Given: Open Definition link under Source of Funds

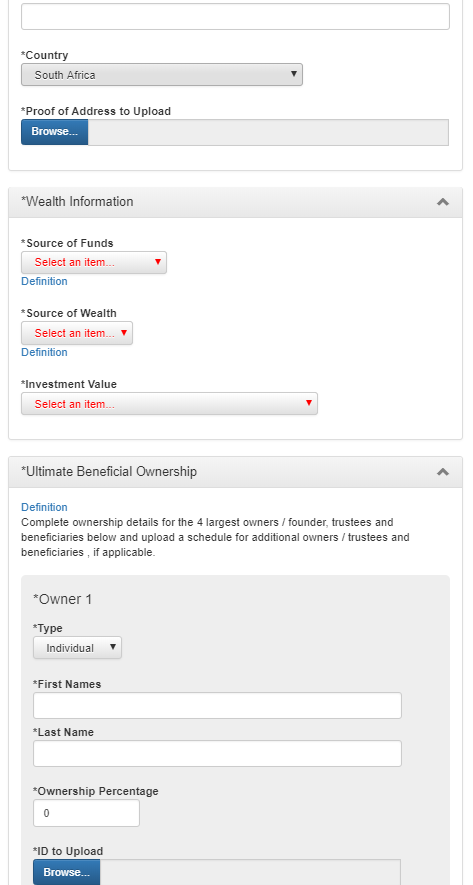Looking at the screenshot, I should tap(44, 281).
